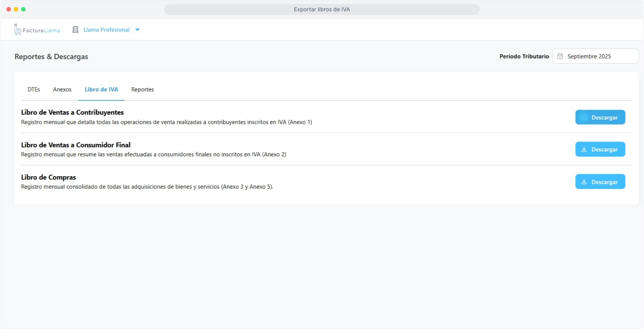
Task: Click download arrow icon for Libro de Compras
Action: (x=584, y=182)
